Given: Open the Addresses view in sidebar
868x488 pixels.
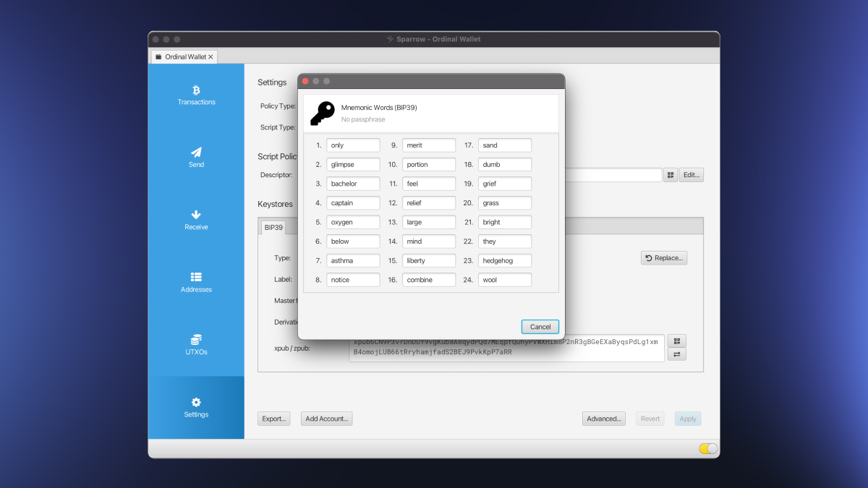Looking at the screenshot, I should (x=196, y=282).
